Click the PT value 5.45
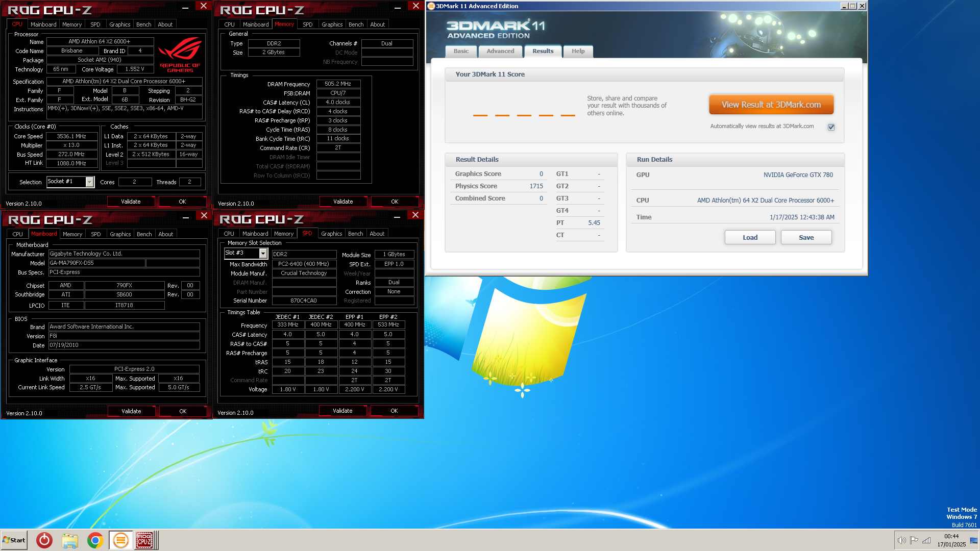Screen dimensions: 980x551 tap(594, 223)
